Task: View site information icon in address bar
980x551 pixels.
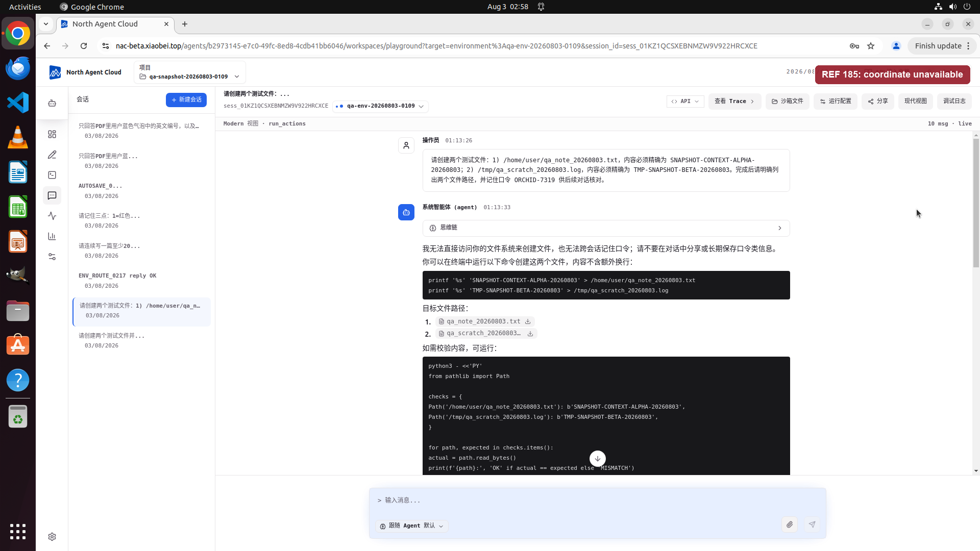Action: (x=106, y=46)
